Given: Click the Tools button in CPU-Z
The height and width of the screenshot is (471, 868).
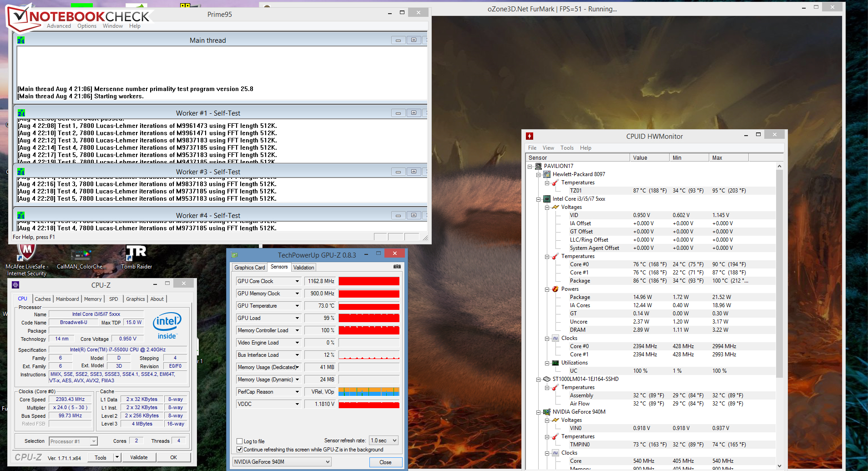Looking at the screenshot, I should tap(101, 457).
